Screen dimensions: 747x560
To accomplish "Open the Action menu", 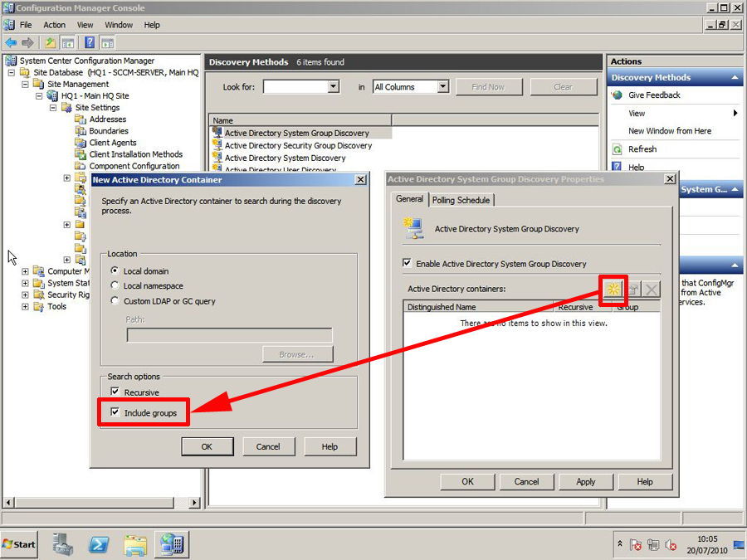I will coord(54,25).
